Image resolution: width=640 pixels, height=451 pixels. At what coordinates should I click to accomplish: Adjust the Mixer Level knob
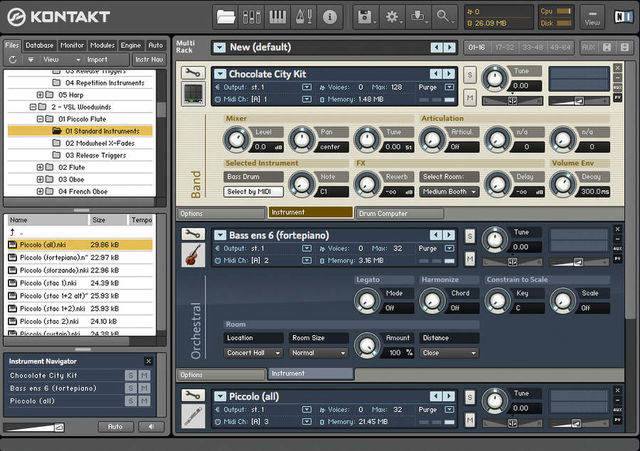click(x=237, y=139)
